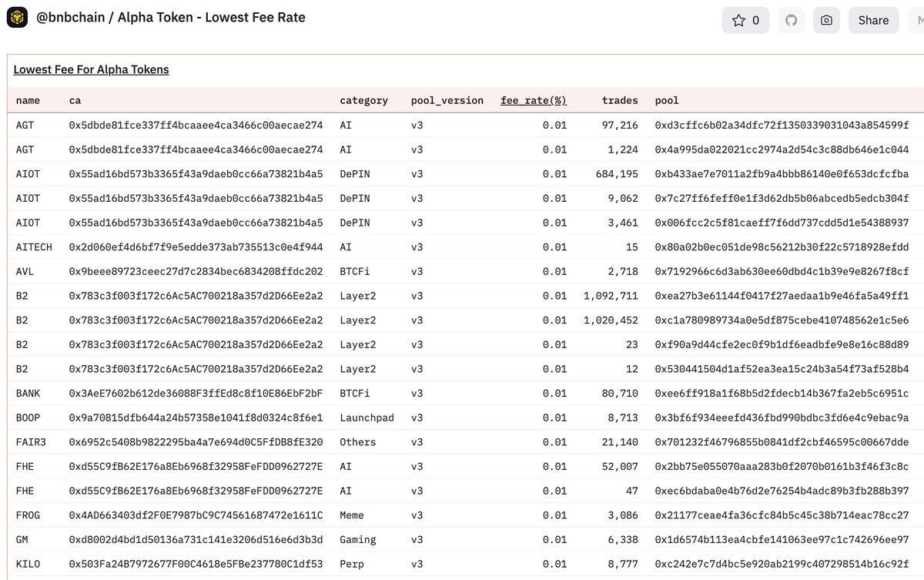Click the AITECH row trades value 15
This screenshot has width=924, height=580.
click(x=632, y=246)
